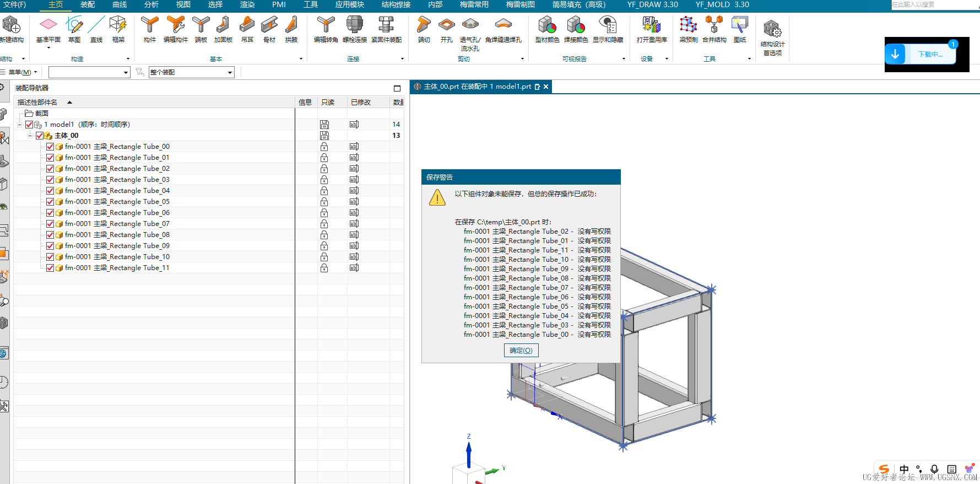Viewport: 980px width, 484px height.
Task: Click 确定(O) in the save warning dialog
Action: tap(521, 351)
